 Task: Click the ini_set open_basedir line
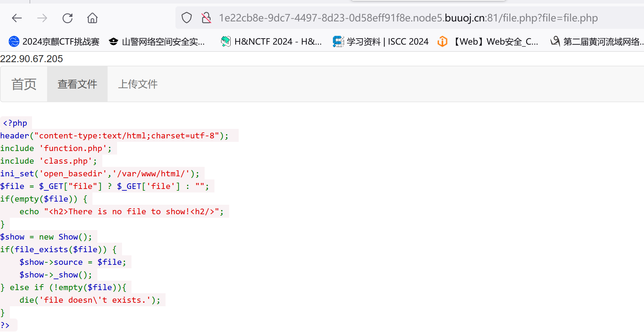[x=100, y=173]
